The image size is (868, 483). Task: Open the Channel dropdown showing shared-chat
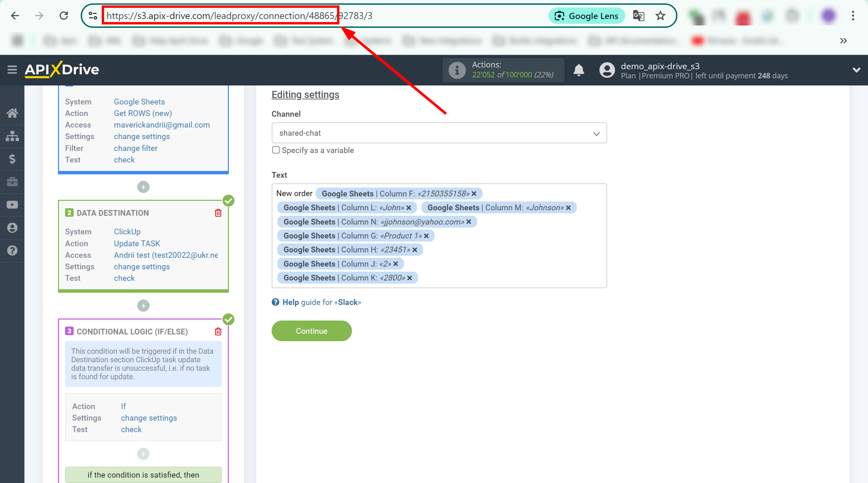439,133
